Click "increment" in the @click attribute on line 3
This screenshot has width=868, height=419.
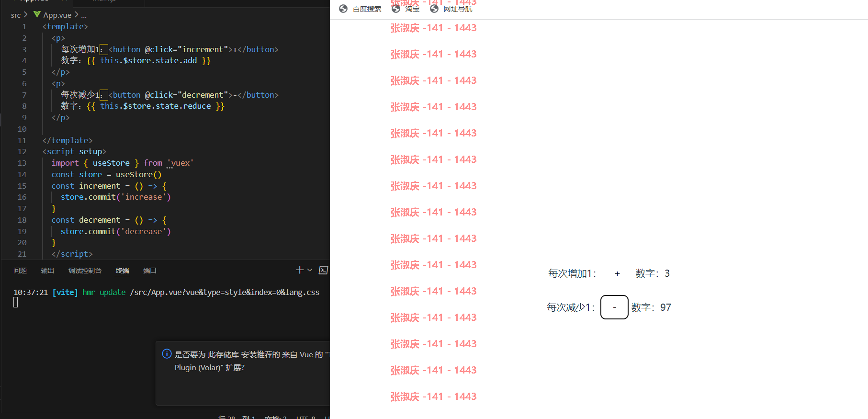pos(203,49)
